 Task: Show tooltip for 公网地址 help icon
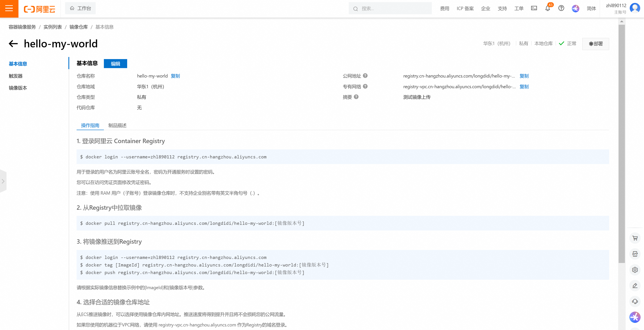point(365,76)
